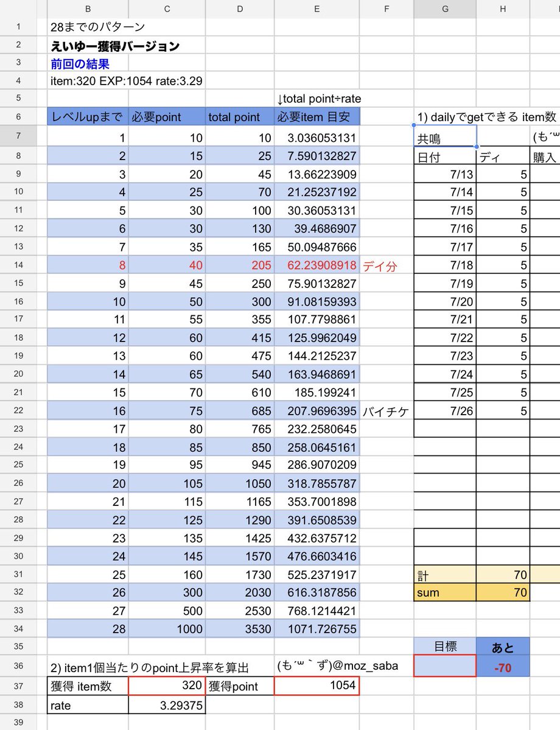The height and width of the screenshot is (730, 560).
Task: Click the '@moz_saba' credit cell
Action: pyautogui.click(x=338, y=665)
